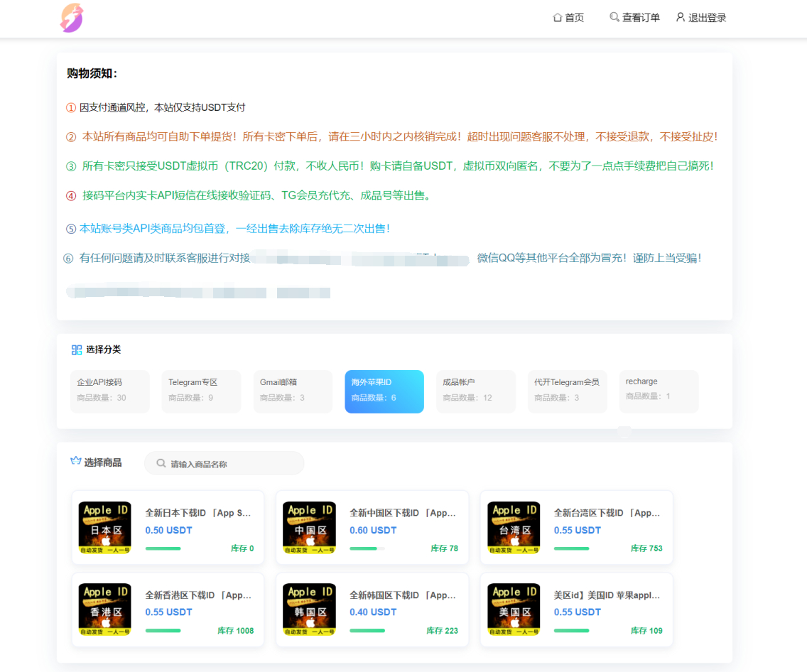807x672 pixels.
Task: Click the user icon beside 退出登录
Action: point(681,17)
